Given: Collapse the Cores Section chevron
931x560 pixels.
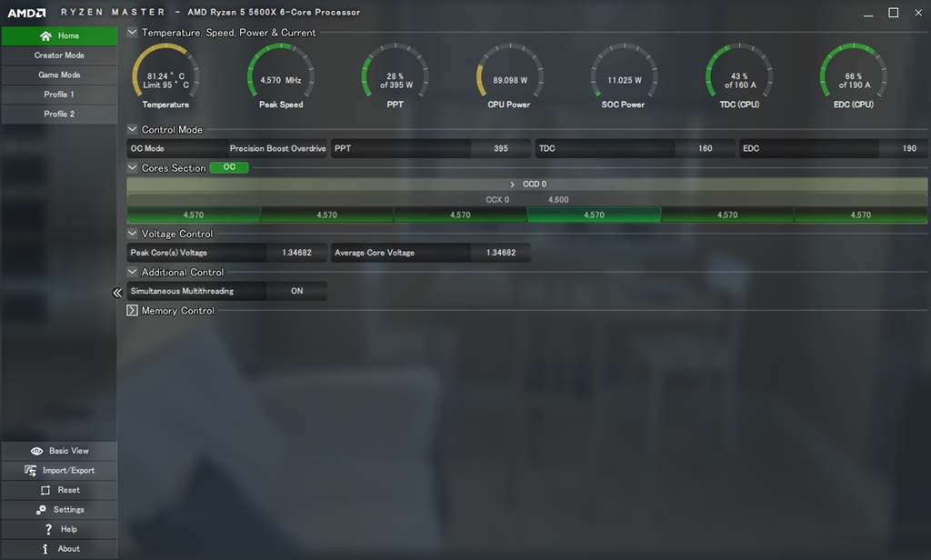Looking at the screenshot, I should (x=133, y=167).
